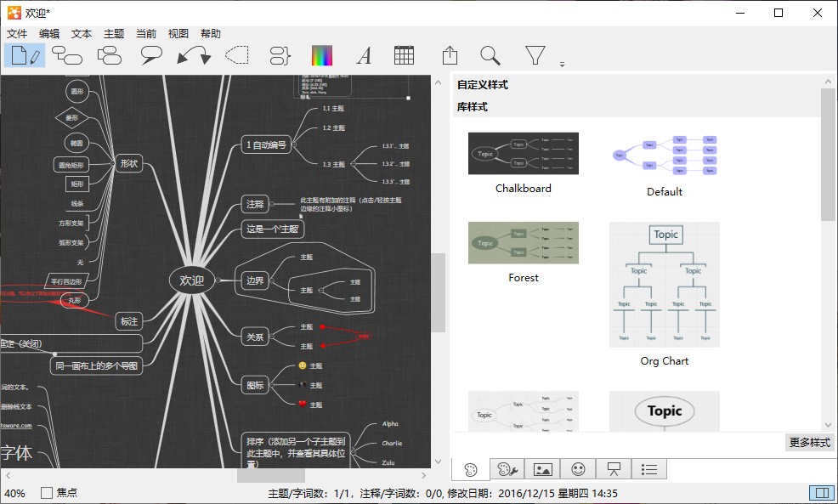
Task: Click the add relation arrow icon
Action: point(194,56)
